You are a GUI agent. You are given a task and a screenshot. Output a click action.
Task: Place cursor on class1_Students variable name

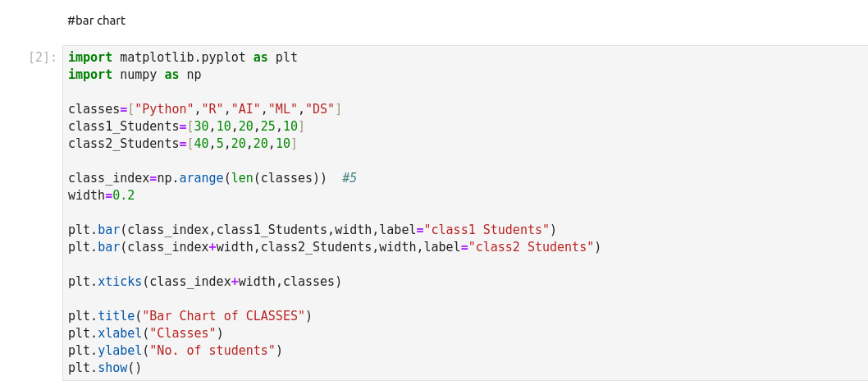[x=123, y=126]
